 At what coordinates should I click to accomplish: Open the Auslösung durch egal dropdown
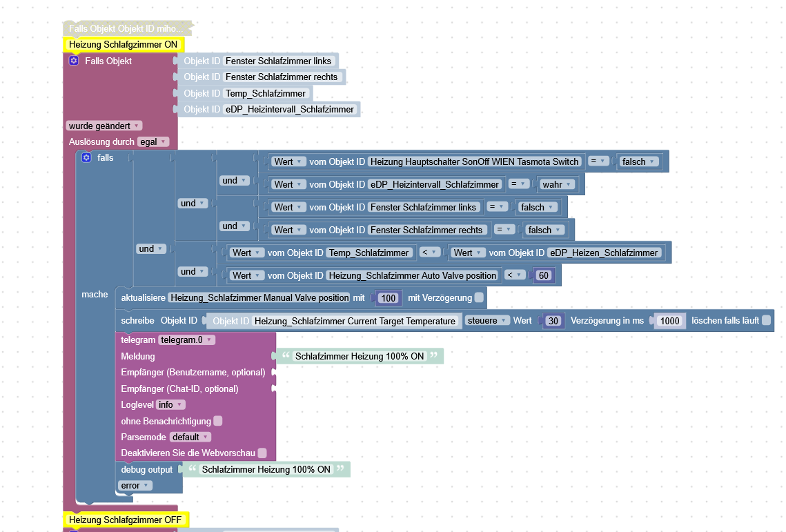(153, 142)
